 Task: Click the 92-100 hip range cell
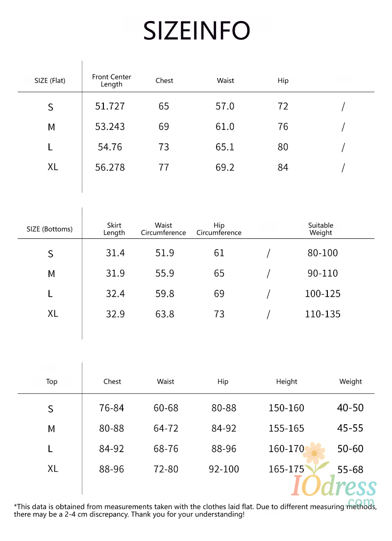(x=224, y=469)
